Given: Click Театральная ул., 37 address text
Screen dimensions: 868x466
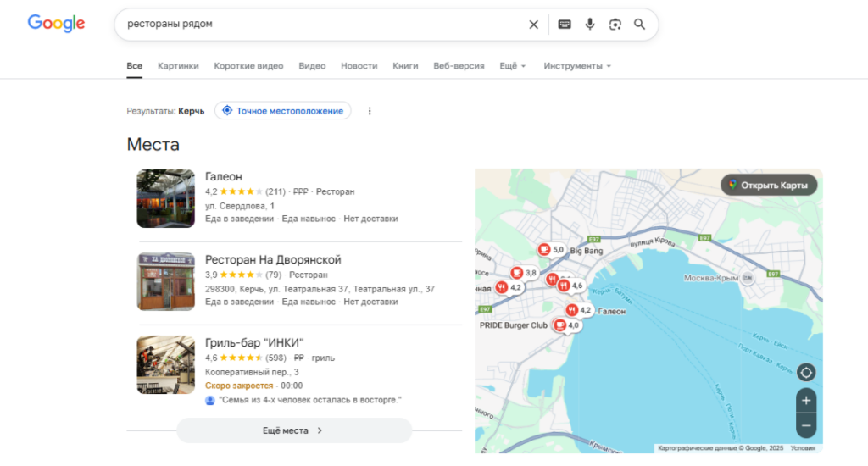Looking at the screenshot, I should (394, 289).
